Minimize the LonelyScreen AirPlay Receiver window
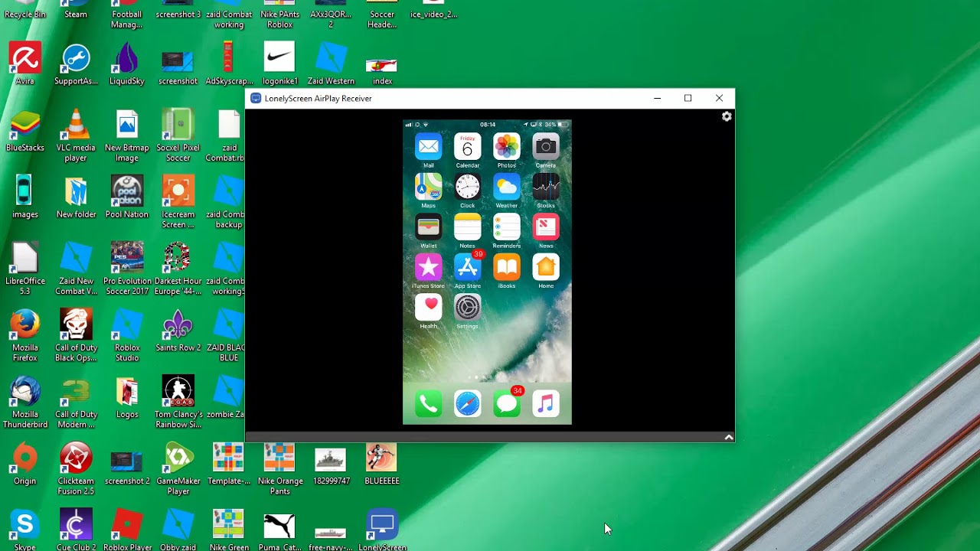 (657, 98)
